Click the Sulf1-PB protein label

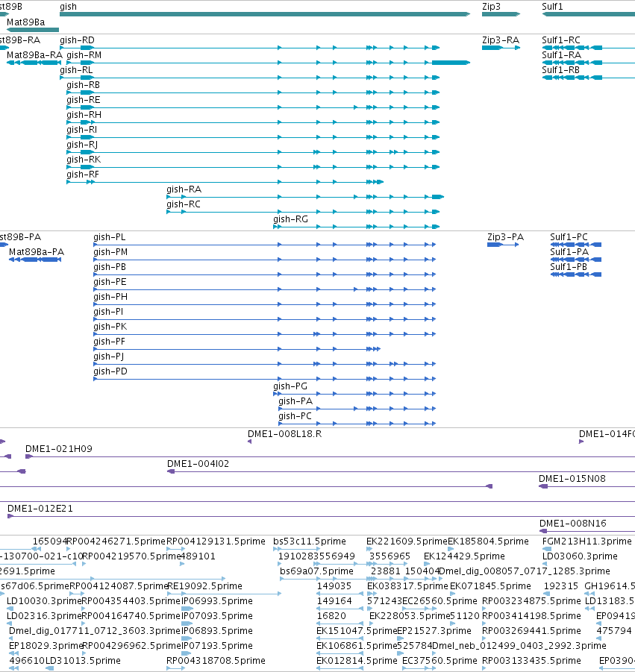pyautogui.click(x=569, y=267)
